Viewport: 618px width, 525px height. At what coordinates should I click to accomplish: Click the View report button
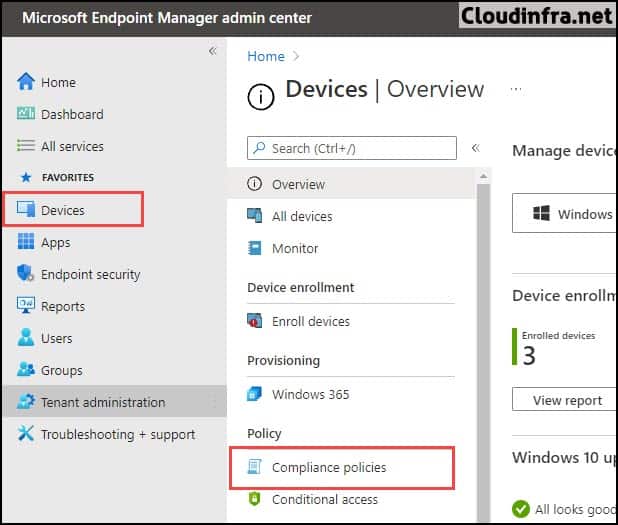[x=564, y=399]
